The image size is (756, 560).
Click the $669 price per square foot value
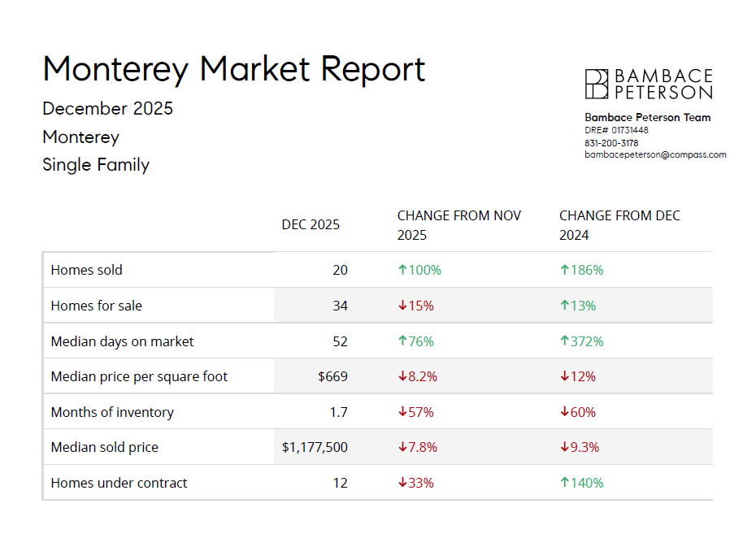tap(332, 377)
